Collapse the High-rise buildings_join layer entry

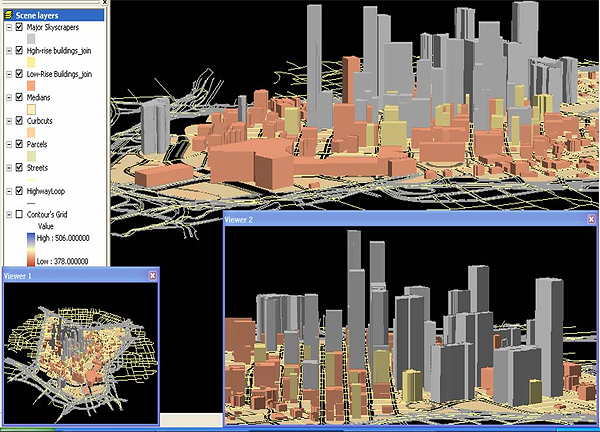pyautogui.click(x=9, y=51)
